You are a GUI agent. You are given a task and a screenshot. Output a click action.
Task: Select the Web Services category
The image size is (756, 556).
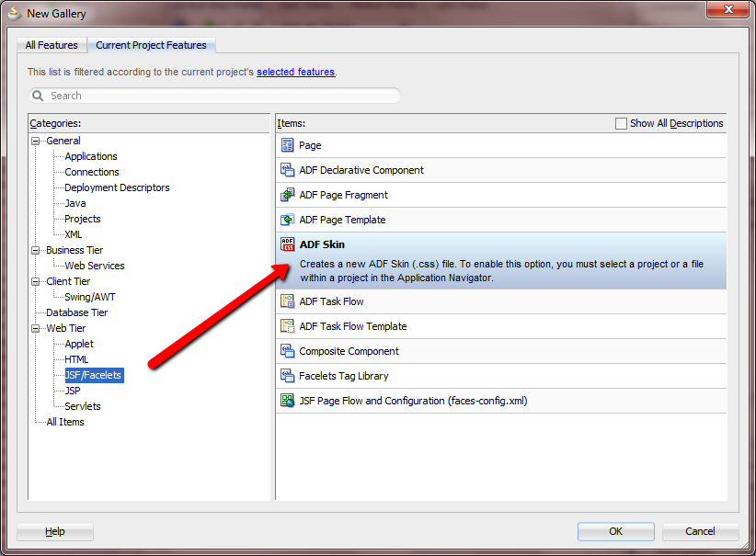pos(95,266)
